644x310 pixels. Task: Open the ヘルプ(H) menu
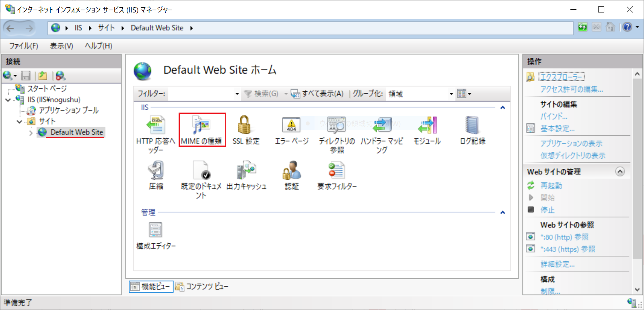99,46
